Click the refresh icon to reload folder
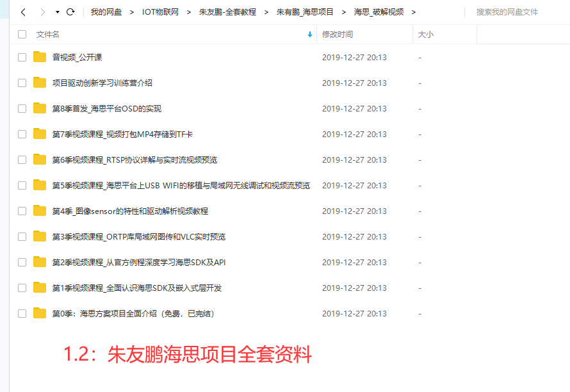This screenshot has width=570, height=392. coord(70,11)
